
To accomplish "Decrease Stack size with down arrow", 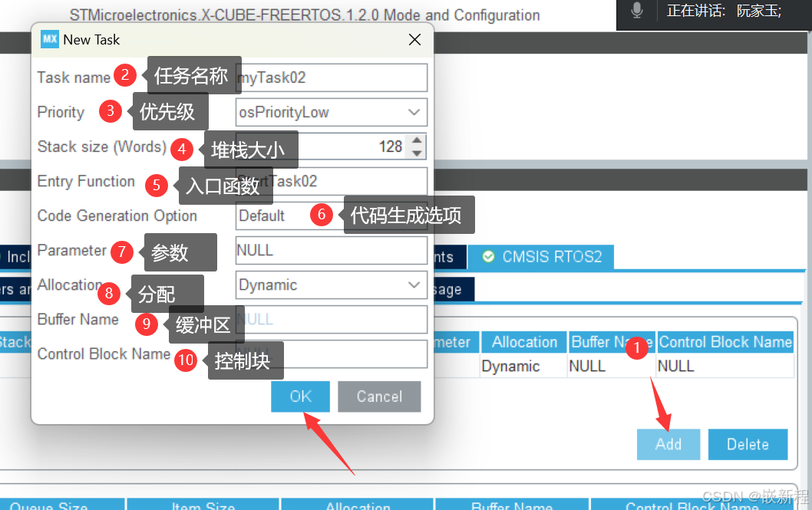I will tap(417, 153).
